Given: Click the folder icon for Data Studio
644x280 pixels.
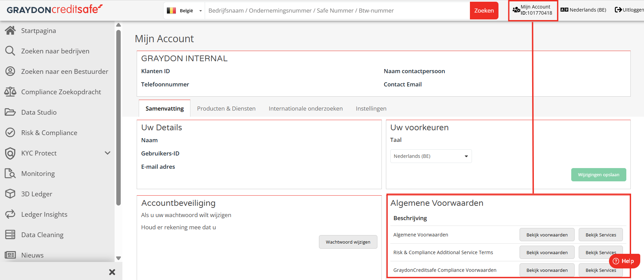Looking at the screenshot, I should pos(10,112).
